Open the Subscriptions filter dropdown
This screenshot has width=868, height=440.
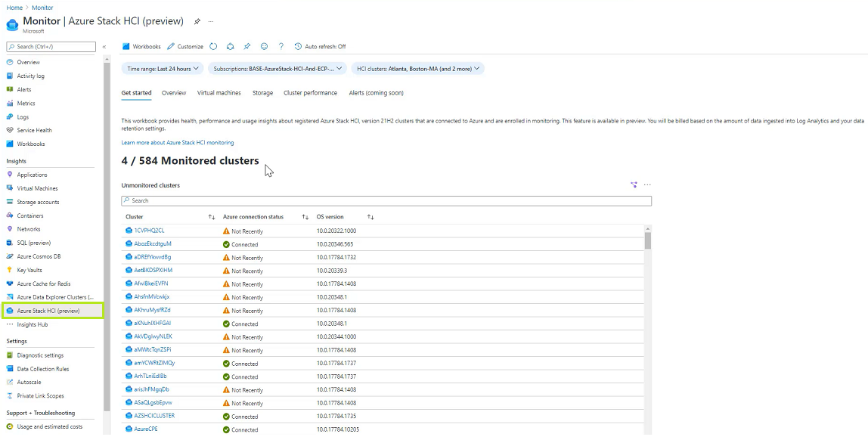(x=278, y=69)
